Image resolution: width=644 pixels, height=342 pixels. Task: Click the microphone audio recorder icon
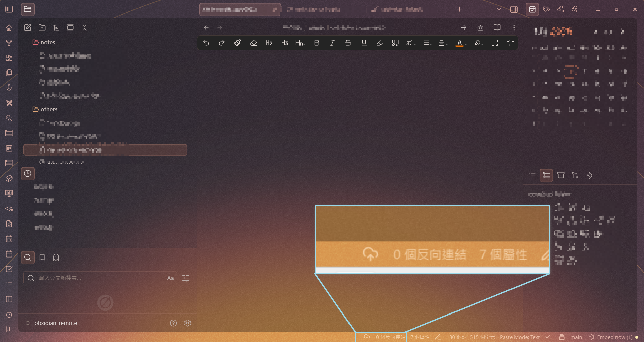click(x=9, y=88)
